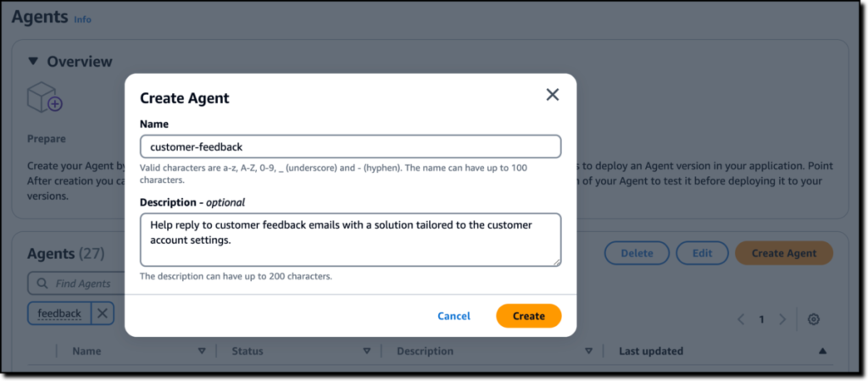Click the Create button in dialog

(529, 316)
